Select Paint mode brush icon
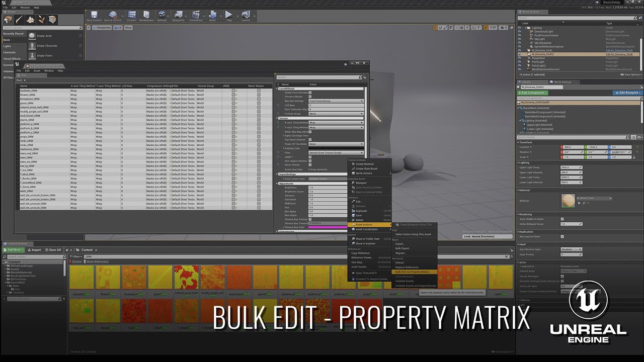644x362 pixels. click(20, 20)
